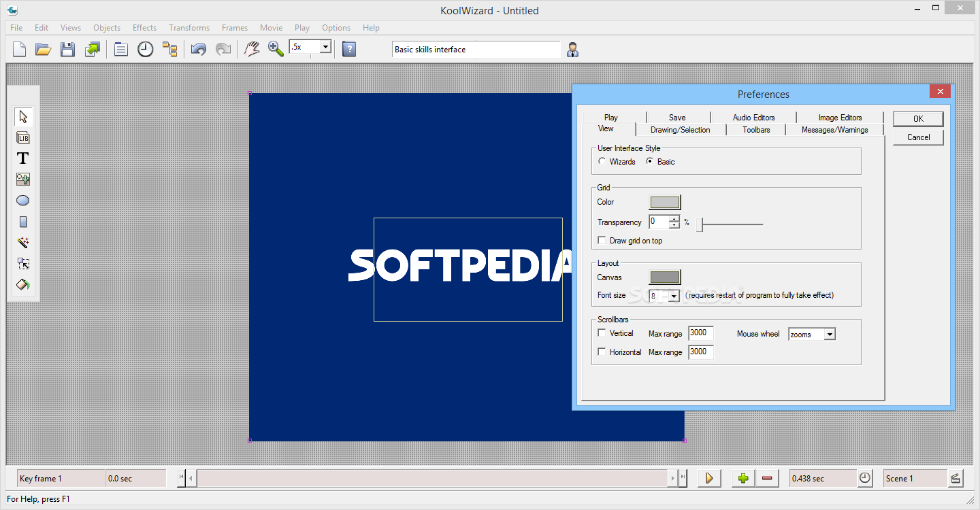
Task: Open the LIB library tool
Action: pyautogui.click(x=23, y=137)
